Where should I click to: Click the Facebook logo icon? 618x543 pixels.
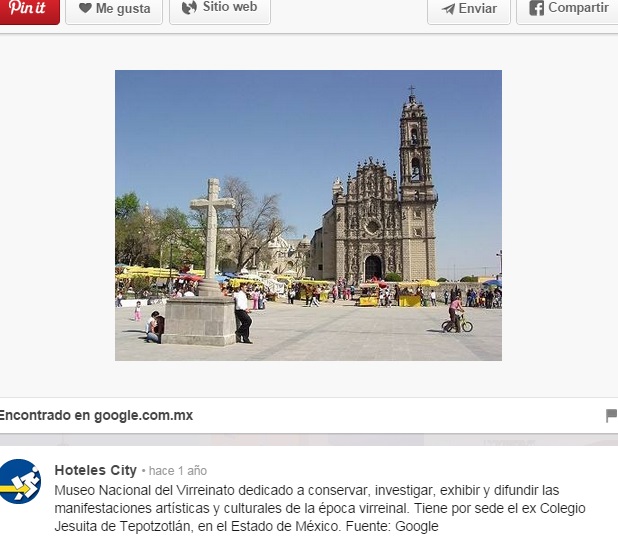click(x=536, y=9)
